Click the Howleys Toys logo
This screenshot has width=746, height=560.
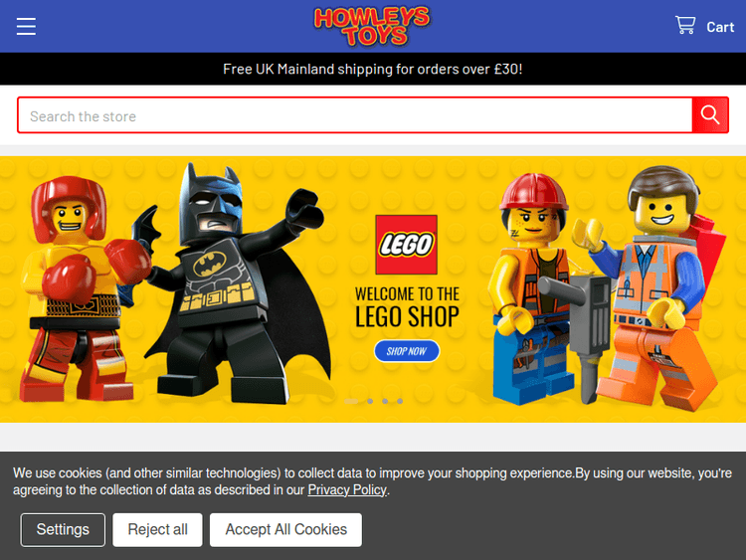(372, 26)
